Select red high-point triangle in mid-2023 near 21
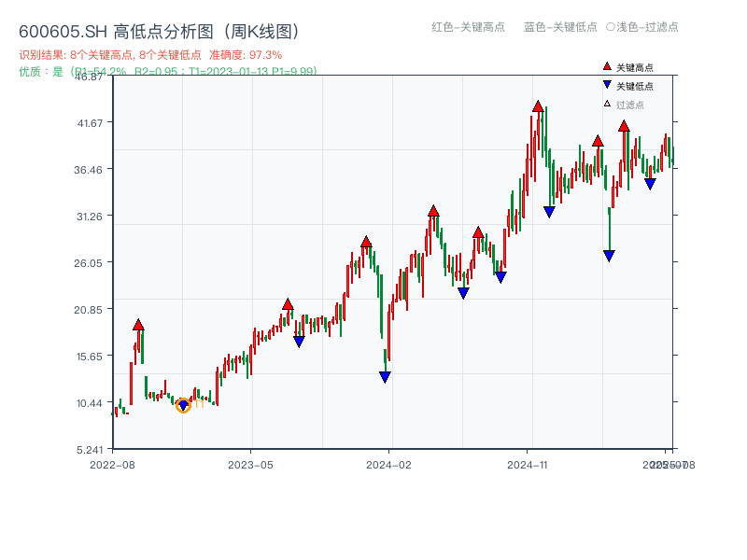This screenshot has height=560, width=747. [x=288, y=304]
